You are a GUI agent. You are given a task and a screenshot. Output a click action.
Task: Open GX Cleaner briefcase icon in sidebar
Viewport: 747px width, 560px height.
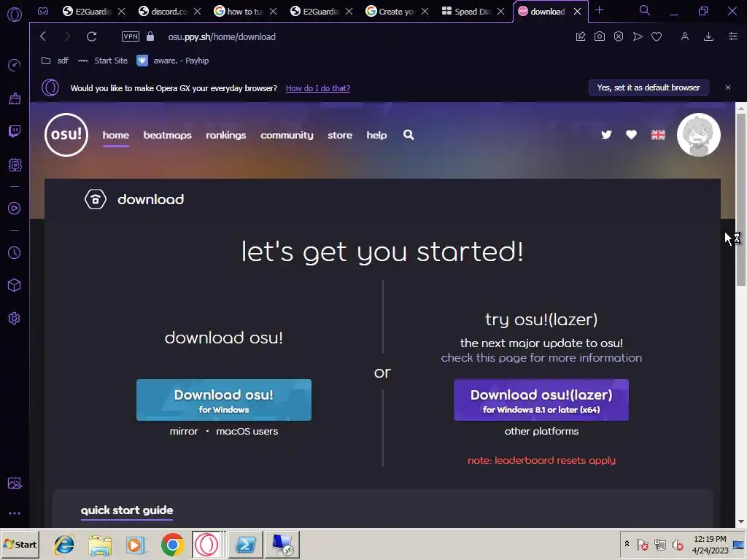pos(15,98)
